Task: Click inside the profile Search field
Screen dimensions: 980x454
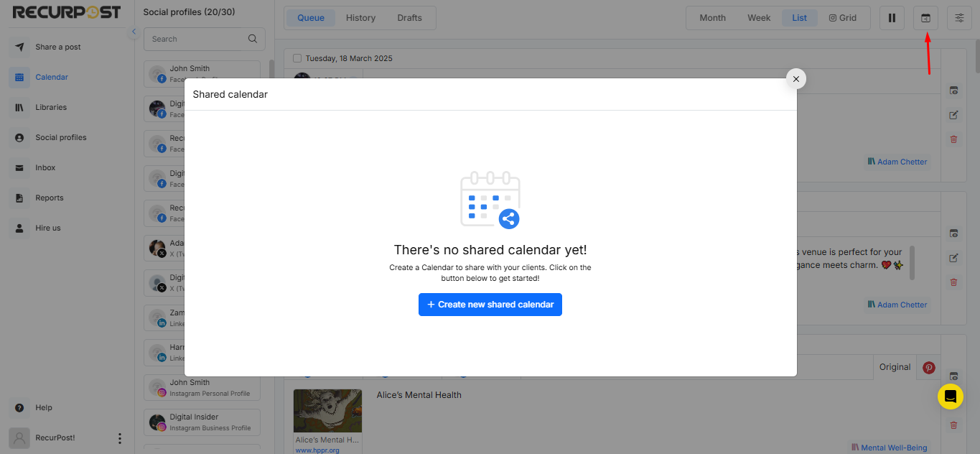Action: 194,38
